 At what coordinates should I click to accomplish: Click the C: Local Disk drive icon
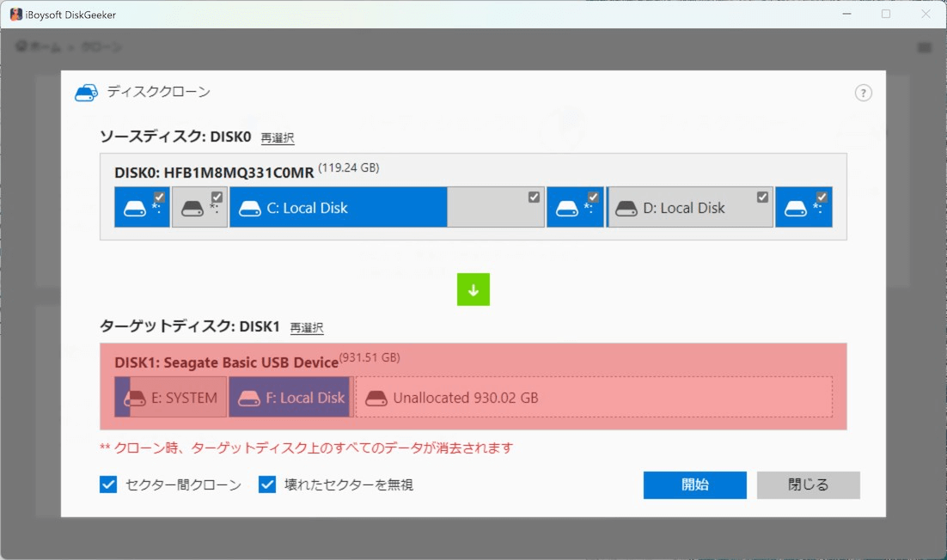250,208
